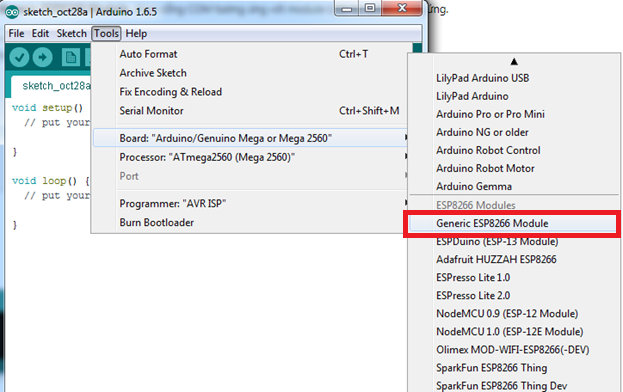The image size is (623, 392).
Task: Minimize the Arduino window
Action: click(347, 8)
